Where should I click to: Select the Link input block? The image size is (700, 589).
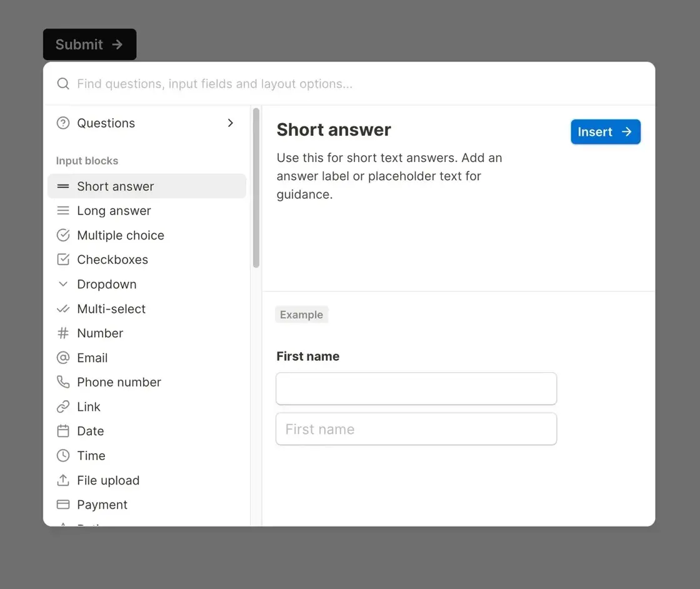click(x=146, y=406)
